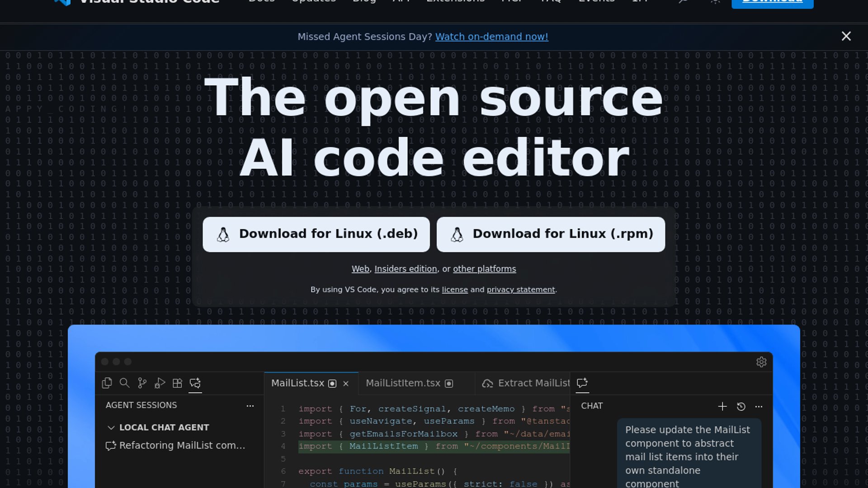The image size is (868, 488).
Task: Open the Explorer files icon in sidebar
Action: (x=107, y=383)
